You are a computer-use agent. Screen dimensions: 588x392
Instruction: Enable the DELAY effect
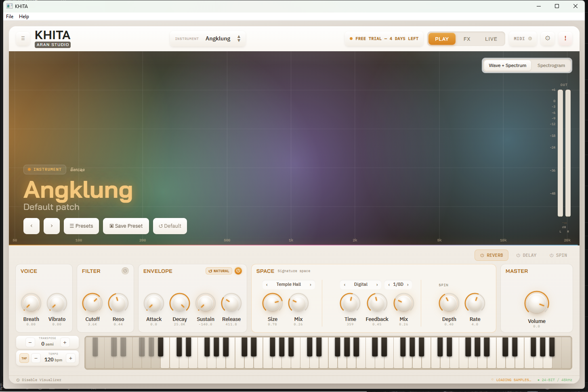(x=526, y=255)
